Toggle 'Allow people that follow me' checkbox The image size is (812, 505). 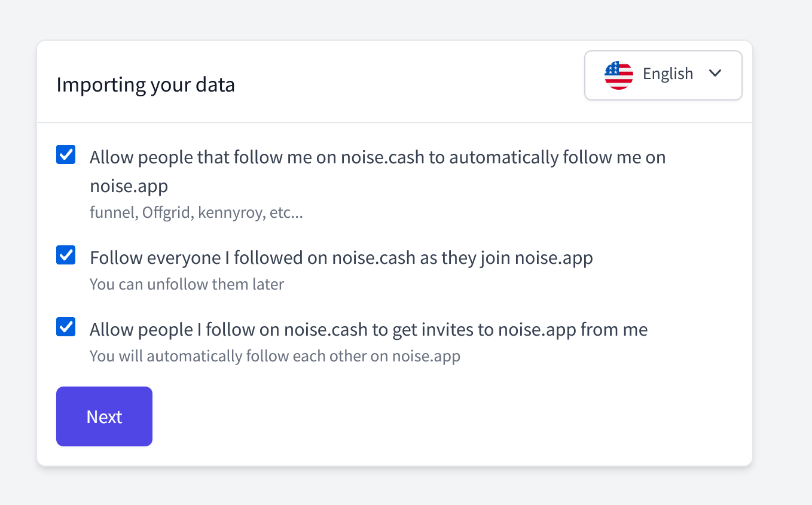(66, 154)
